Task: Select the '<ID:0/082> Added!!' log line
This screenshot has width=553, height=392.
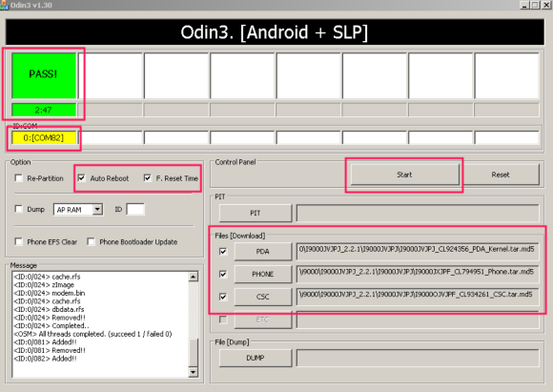Action: point(45,359)
